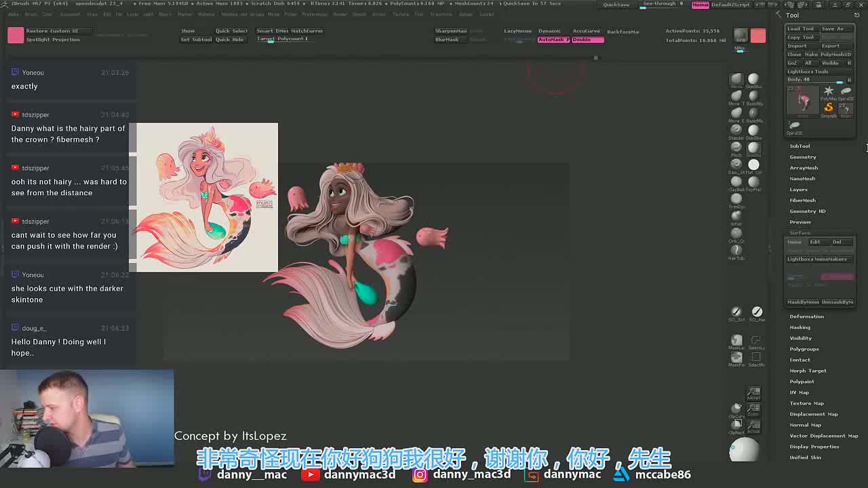Image resolution: width=868 pixels, height=488 pixels.
Task: Toggle LazyMouse option
Action: [x=518, y=31]
